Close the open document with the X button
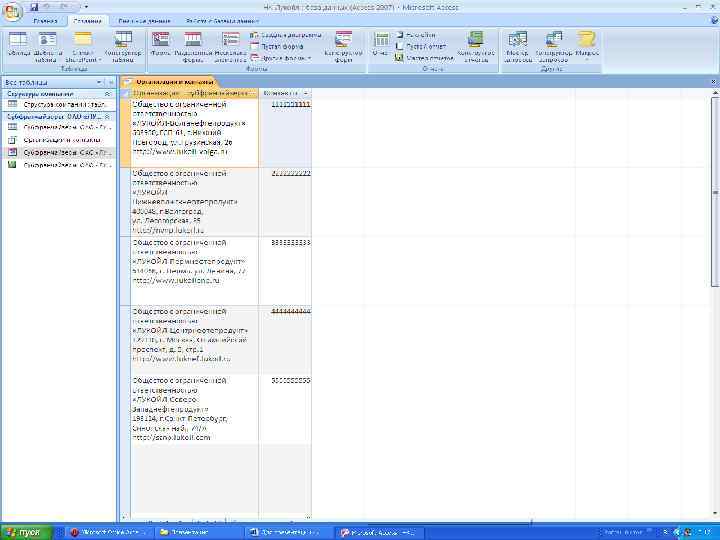The image size is (720, 540). point(714,82)
